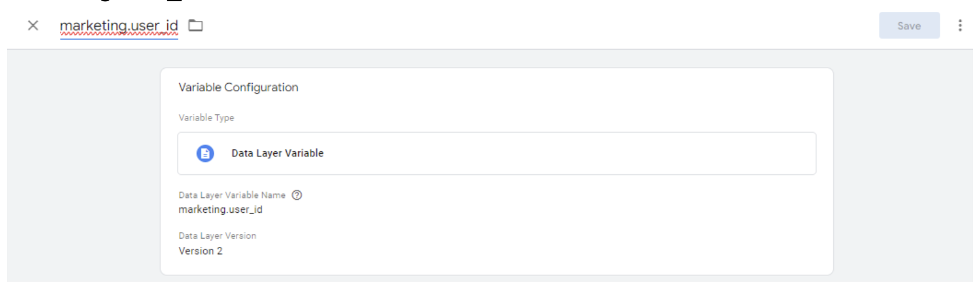Click the Variable Configuration heading
The height and width of the screenshot is (294, 980).
(238, 87)
